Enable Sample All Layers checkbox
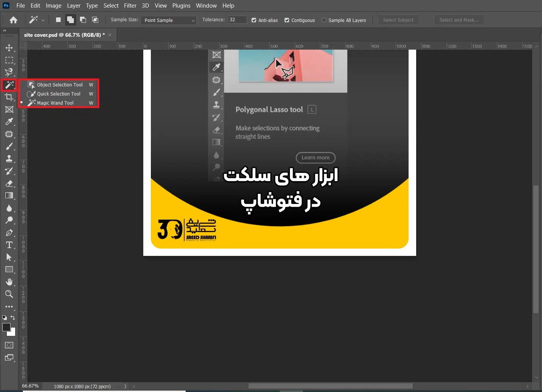The width and height of the screenshot is (542, 392). coord(324,20)
